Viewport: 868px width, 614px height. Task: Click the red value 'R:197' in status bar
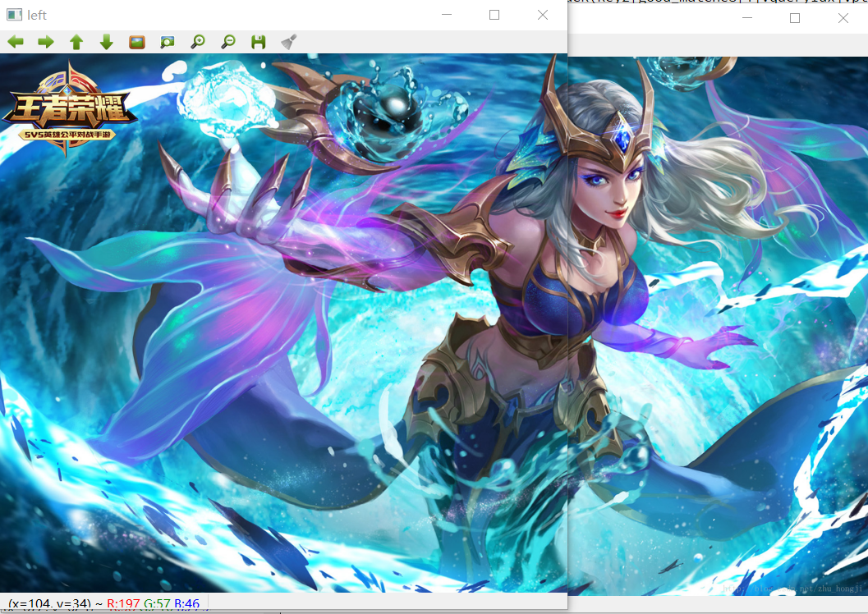point(123,603)
